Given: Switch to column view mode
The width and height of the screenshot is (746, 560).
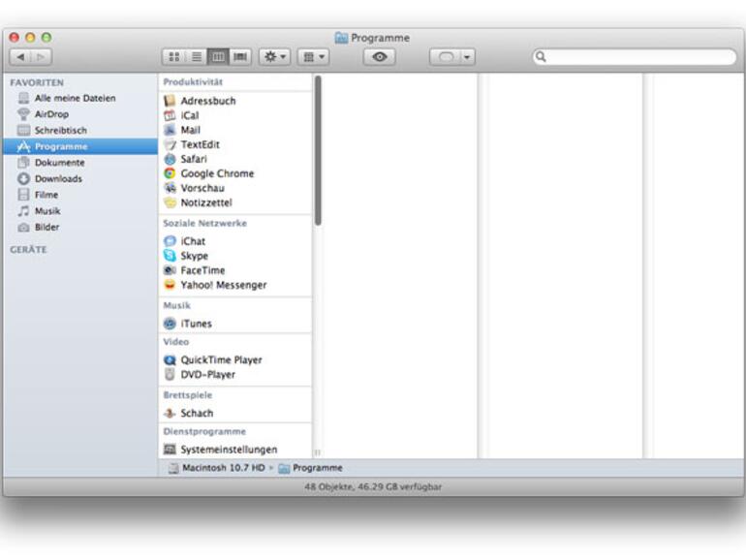Looking at the screenshot, I should click(x=218, y=57).
